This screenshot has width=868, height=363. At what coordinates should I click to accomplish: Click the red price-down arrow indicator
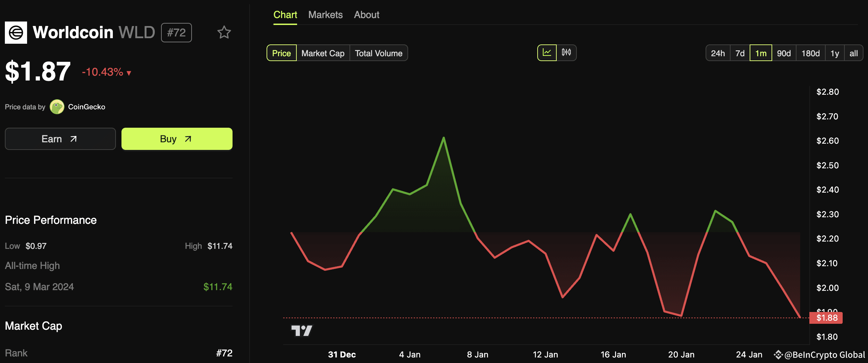tap(129, 73)
